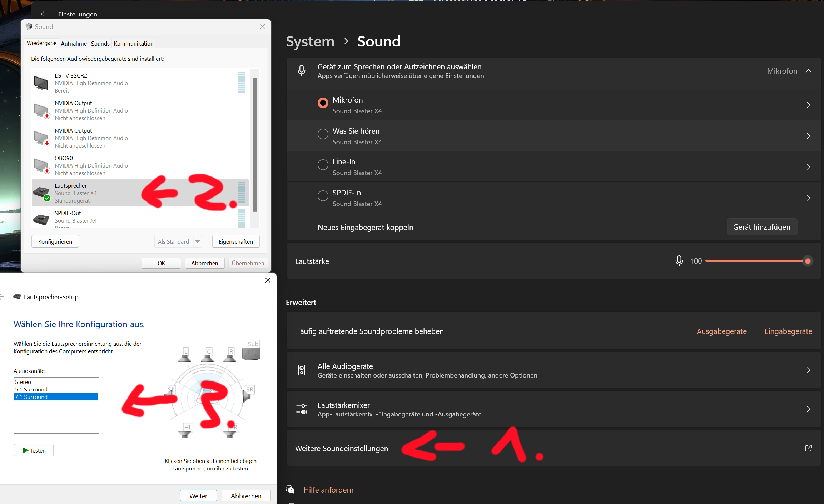This screenshot has width=824, height=504.
Task: Click the microphone Lautstärke slider handle
Action: [x=808, y=261]
